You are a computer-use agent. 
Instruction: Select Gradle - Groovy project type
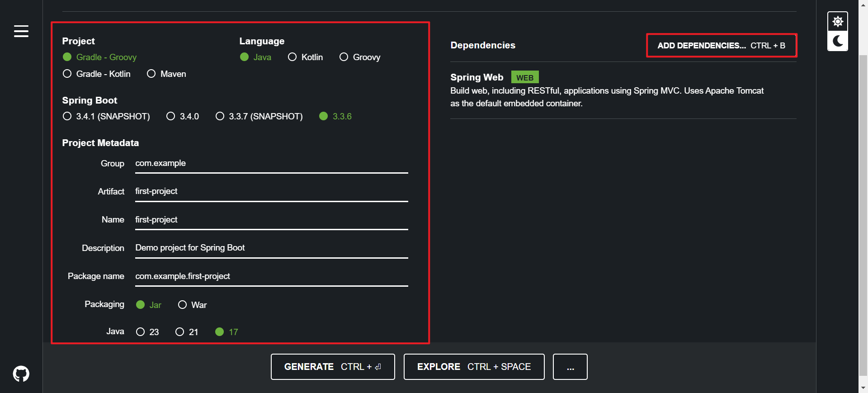tap(99, 57)
